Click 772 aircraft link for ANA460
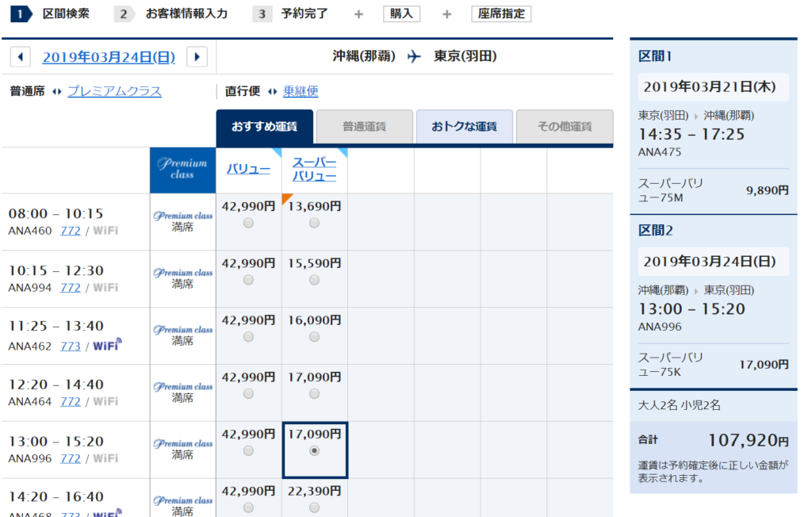Image resolution: width=812 pixels, height=517 pixels. tap(71, 231)
